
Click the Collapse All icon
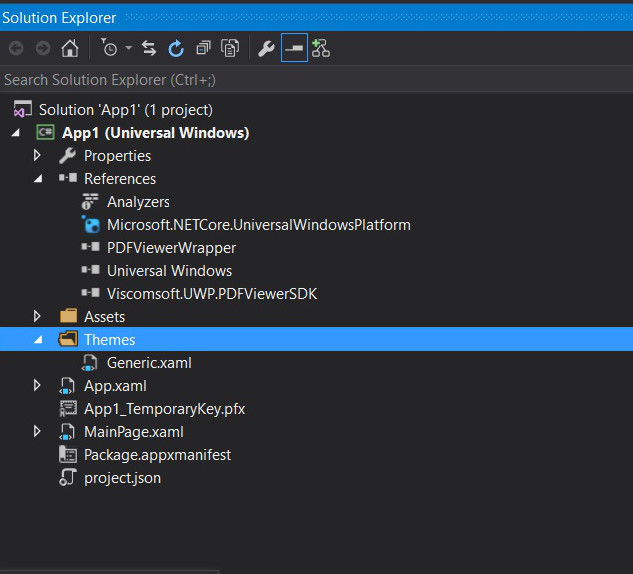pyautogui.click(x=203, y=48)
